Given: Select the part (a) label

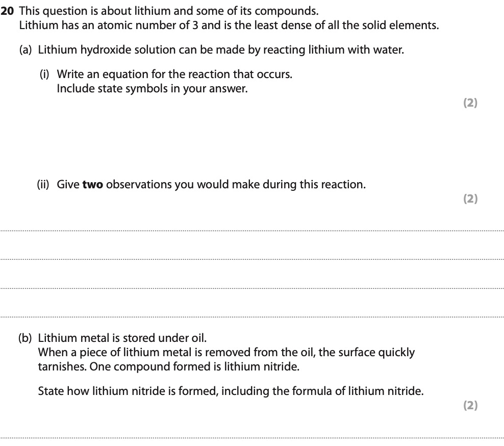Looking at the screenshot, I should pos(26,50).
